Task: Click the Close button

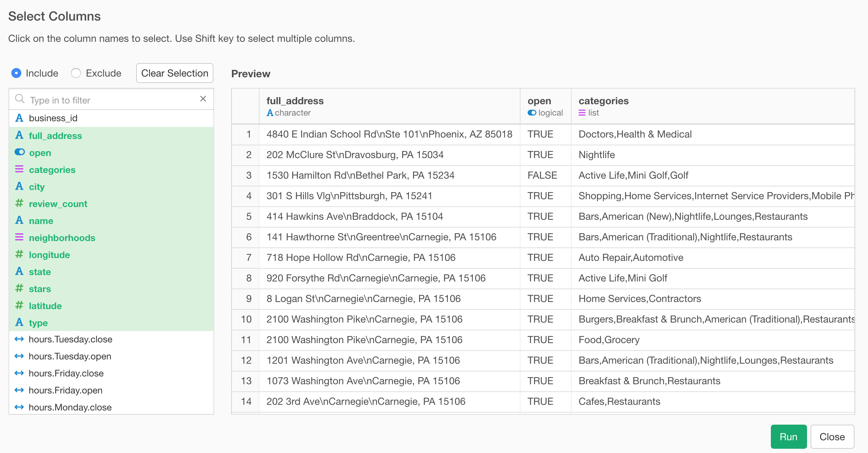Action: 832,437
